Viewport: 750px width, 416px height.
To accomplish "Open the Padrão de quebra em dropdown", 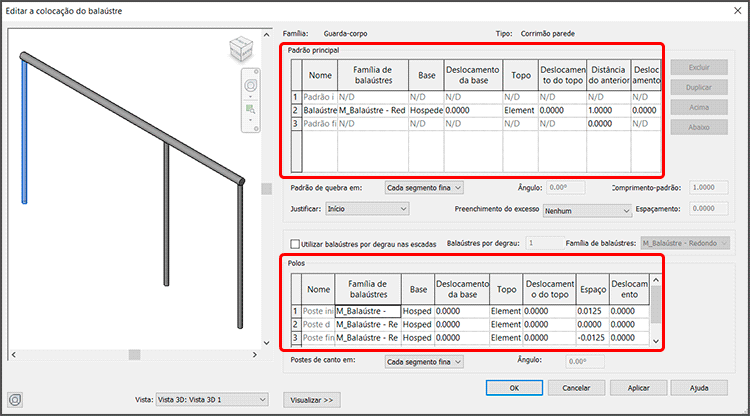I will pyautogui.click(x=424, y=187).
